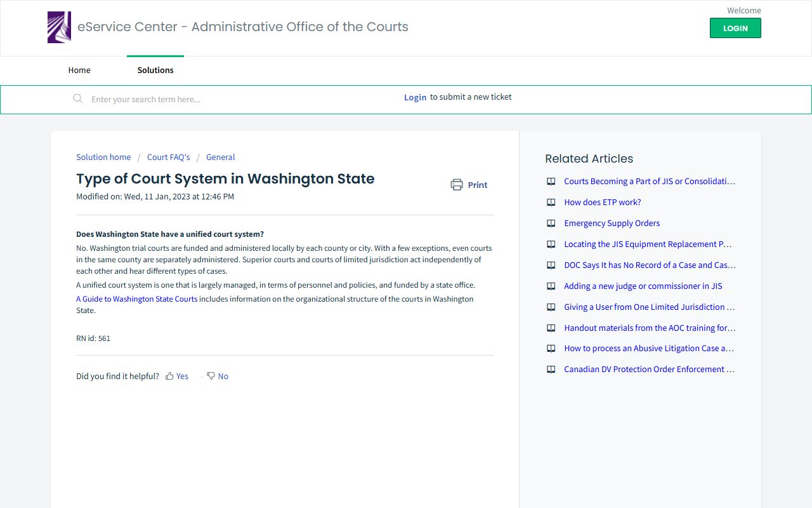The height and width of the screenshot is (508, 812).
Task: Open the Home tab
Action: point(79,70)
